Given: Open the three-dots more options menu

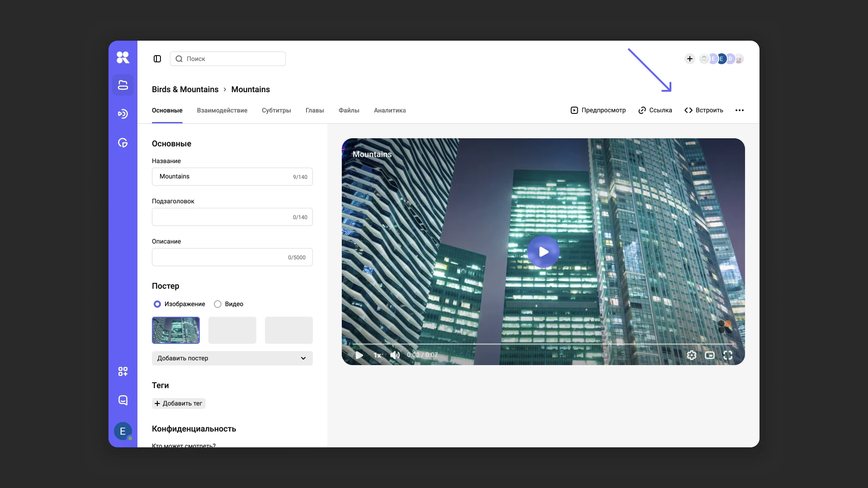Looking at the screenshot, I should pyautogui.click(x=740, y=110).
